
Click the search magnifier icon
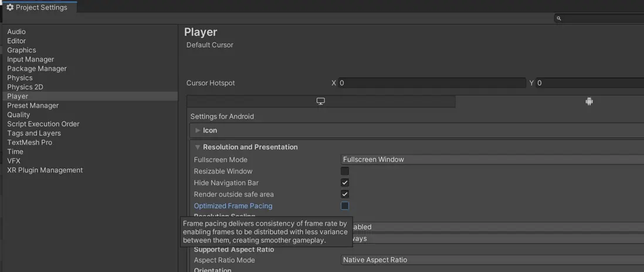[559, 19]
